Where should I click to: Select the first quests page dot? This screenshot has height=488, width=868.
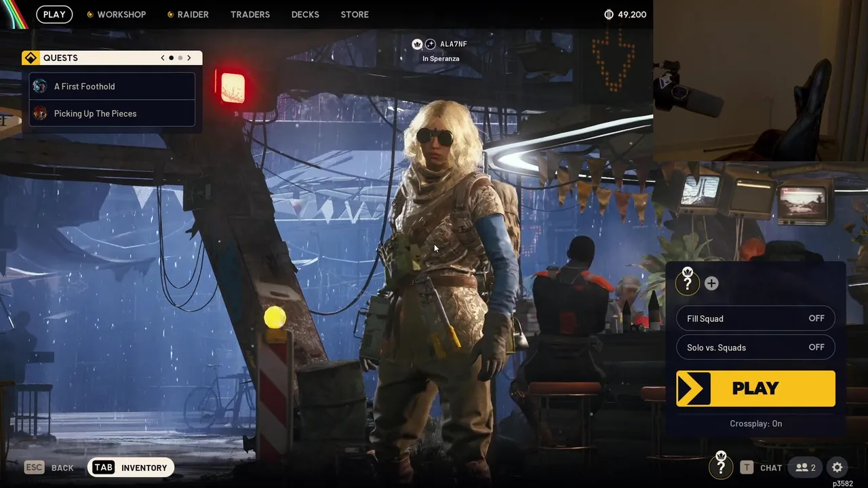[171, 58]
